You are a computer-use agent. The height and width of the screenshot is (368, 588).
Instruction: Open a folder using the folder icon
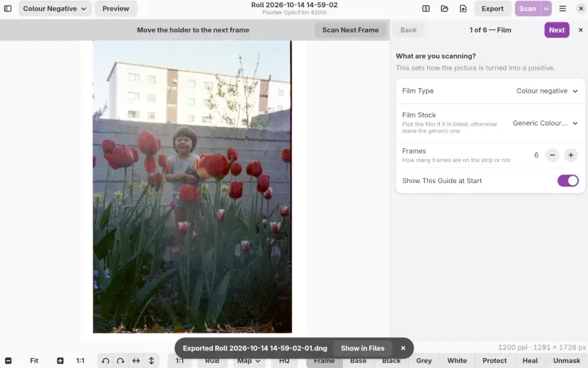[444, 8]
